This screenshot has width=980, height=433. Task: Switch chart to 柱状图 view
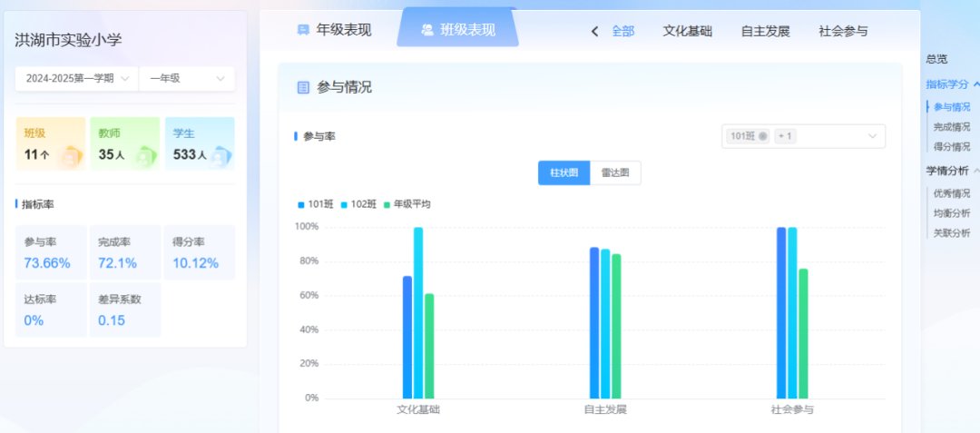(x=563, y=173)
